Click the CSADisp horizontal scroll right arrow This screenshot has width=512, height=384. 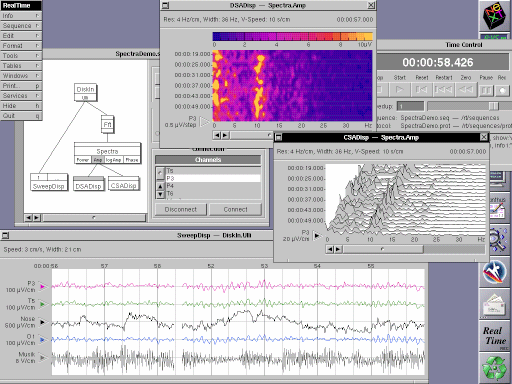pos(338,249)
